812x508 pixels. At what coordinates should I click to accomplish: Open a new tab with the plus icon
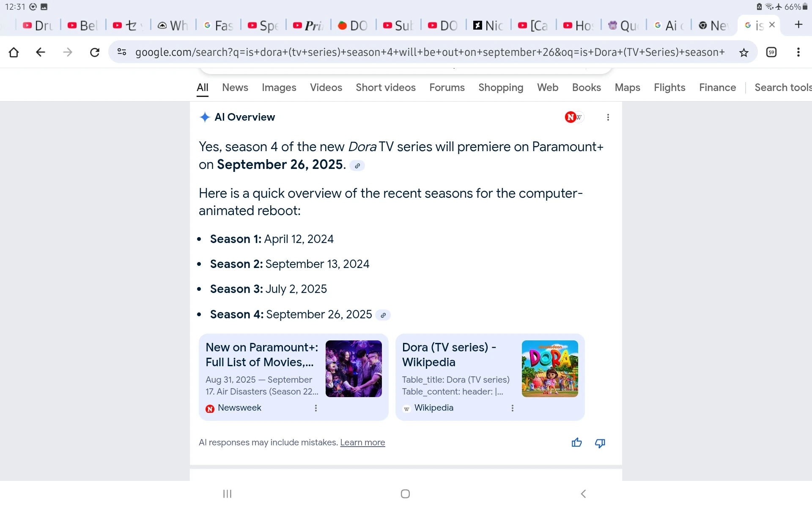coord(798,25)
